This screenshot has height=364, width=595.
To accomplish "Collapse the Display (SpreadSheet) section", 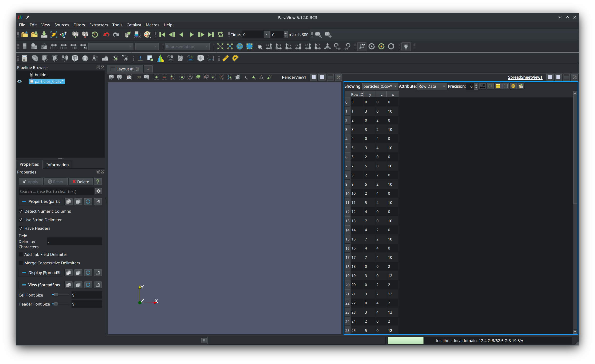I will [x=24, y=273].
